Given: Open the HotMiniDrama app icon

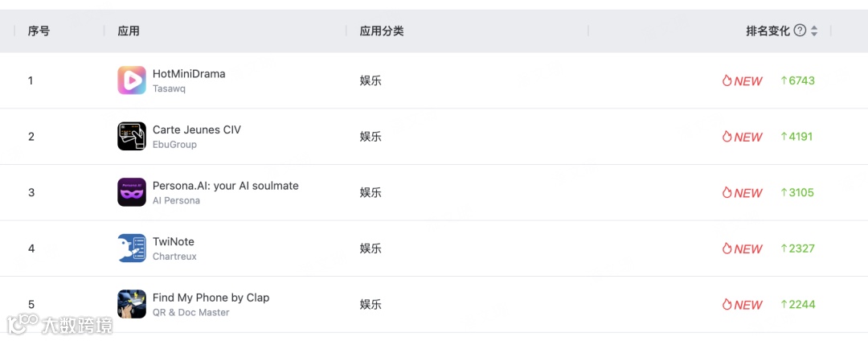Looking at the screenshot, I should pyautogui.click(x=132, y=80).
